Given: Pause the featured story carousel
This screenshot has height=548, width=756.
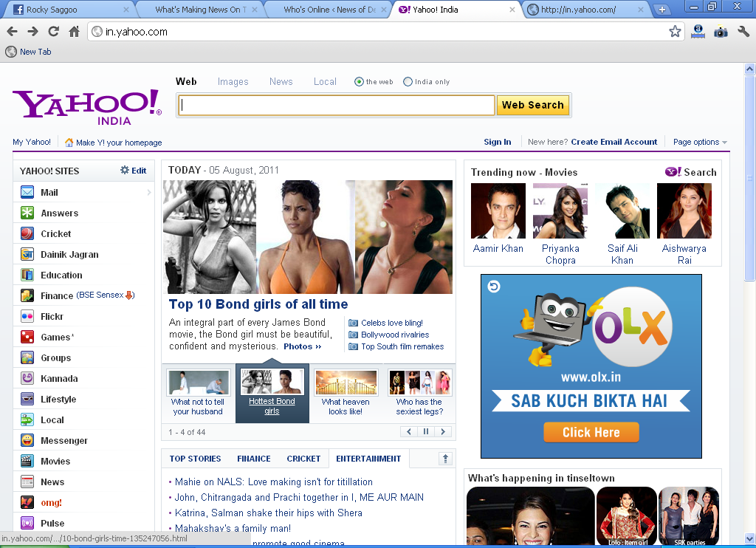Looking at the screenshot, I should 425,431.
